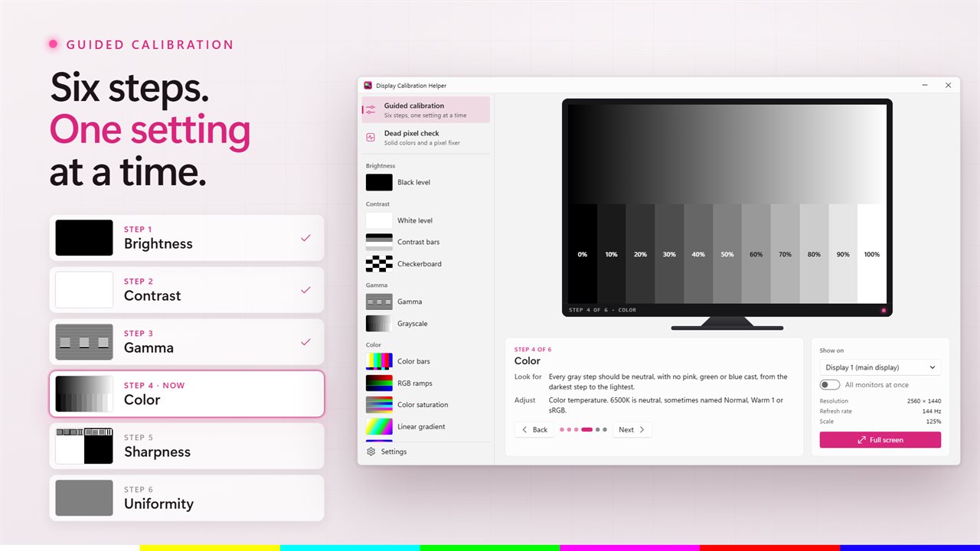This screenshot has width=980, height=551.
Task: Switch to Dead pixel check mode
Action: click(x=426, y=137)
